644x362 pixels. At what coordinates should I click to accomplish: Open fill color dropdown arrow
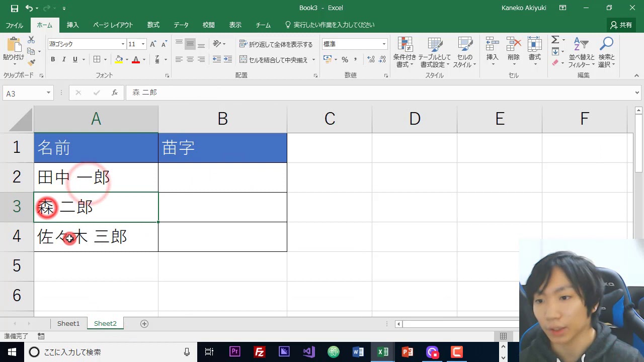pos(127,59)
